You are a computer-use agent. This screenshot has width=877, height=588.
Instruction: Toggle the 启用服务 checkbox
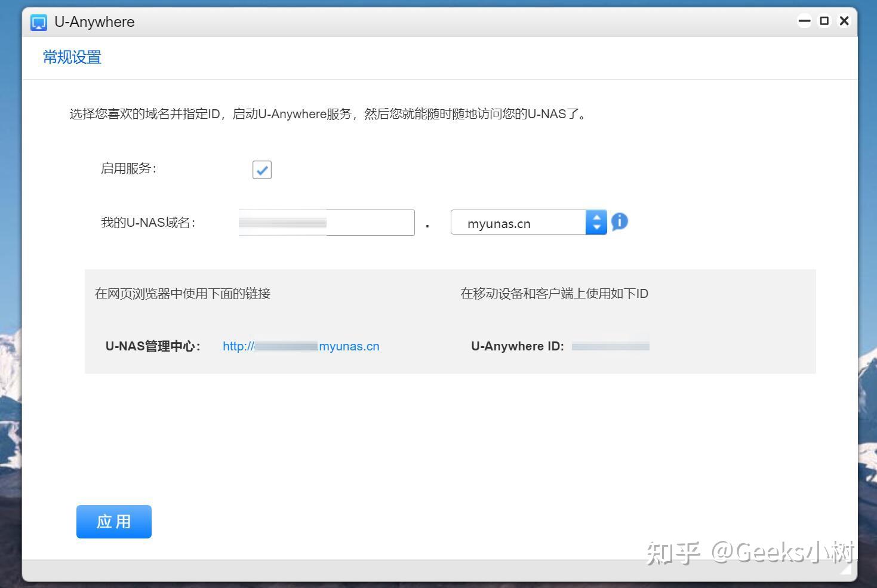[x=262, y=170]
